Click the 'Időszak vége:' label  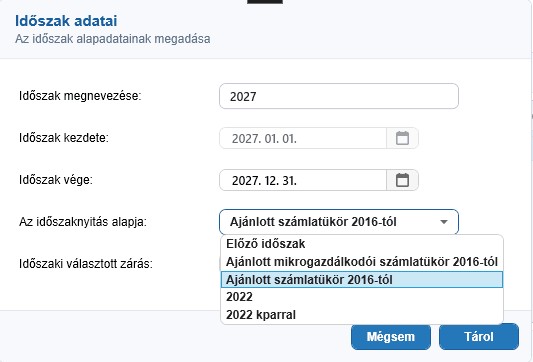[56, 180]
